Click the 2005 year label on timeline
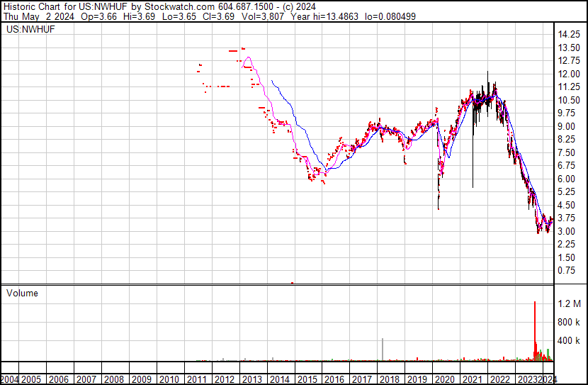 click(x=31, y=379)
